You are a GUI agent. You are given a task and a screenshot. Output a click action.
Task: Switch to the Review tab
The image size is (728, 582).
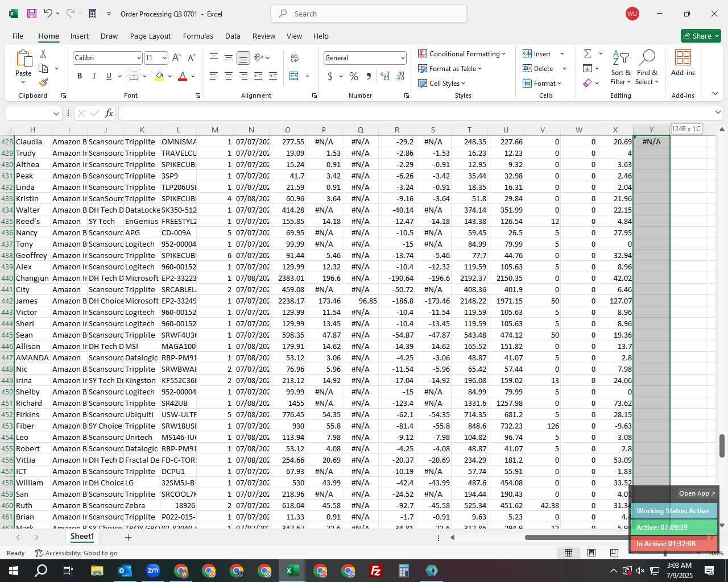(264, 36)
